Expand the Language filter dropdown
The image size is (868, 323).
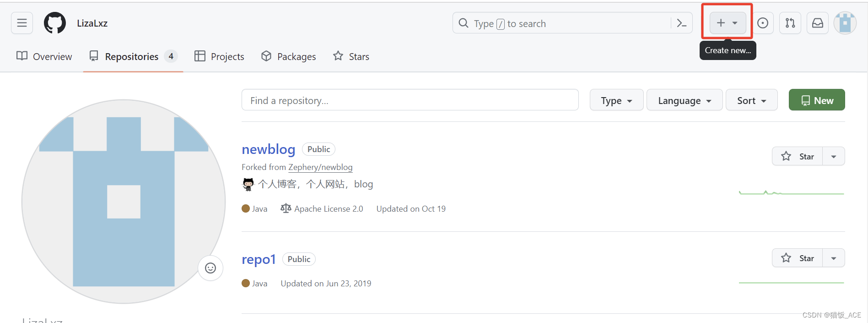[685, 100]
